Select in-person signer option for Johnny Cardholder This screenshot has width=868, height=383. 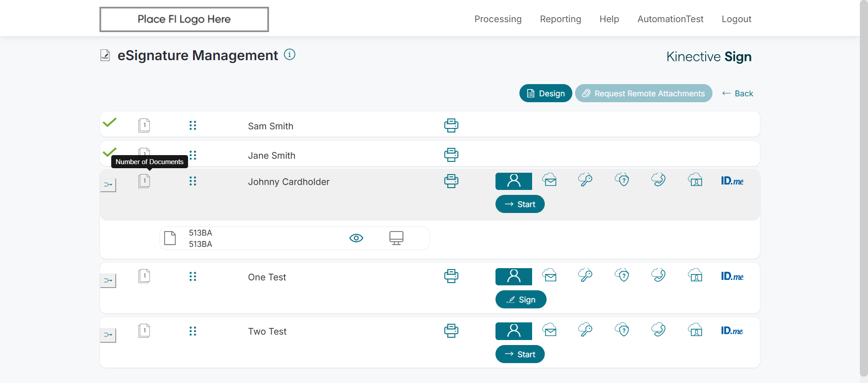coord(514,181)
